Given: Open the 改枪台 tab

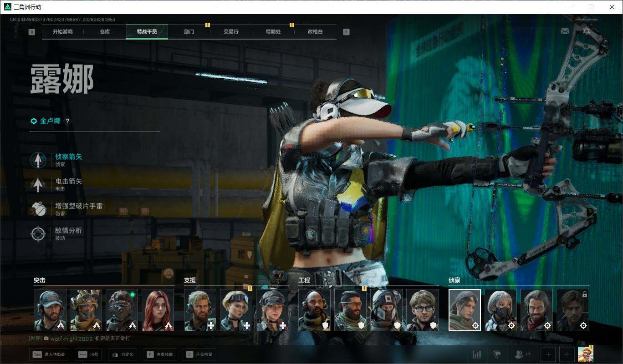Looking at the screenshot, I should point(315,32).
